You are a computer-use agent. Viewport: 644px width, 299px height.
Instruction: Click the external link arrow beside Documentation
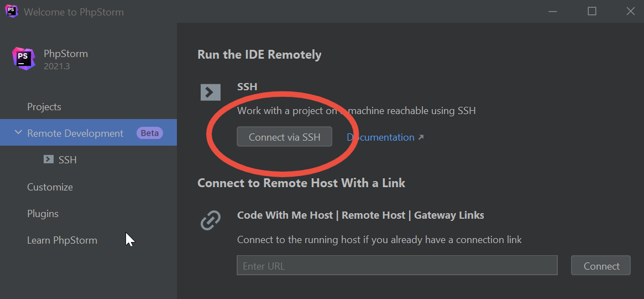(x=421, y=137)
